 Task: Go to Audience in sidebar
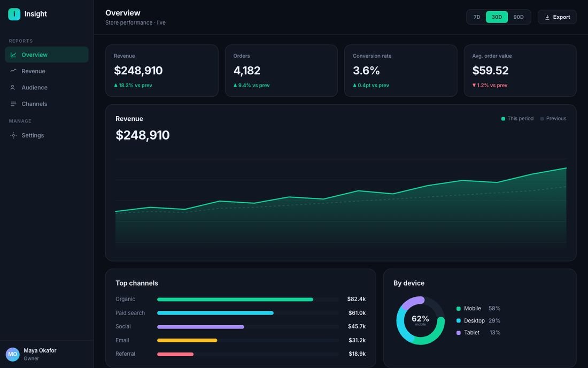pos(47,87)
